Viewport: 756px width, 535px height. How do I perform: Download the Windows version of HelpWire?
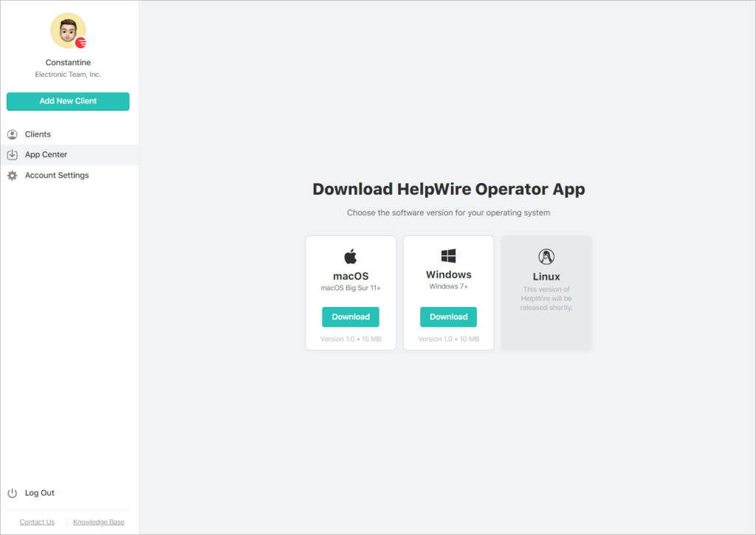(x=448, y=317)
